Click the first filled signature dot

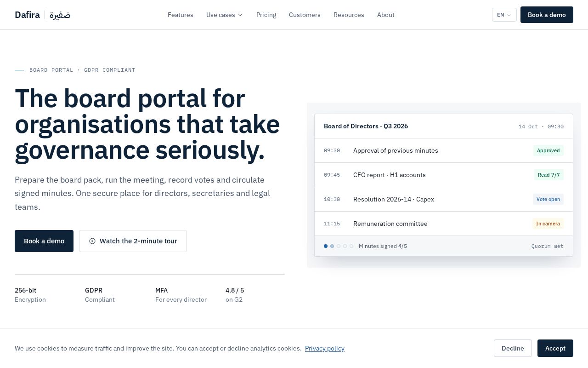326,246
